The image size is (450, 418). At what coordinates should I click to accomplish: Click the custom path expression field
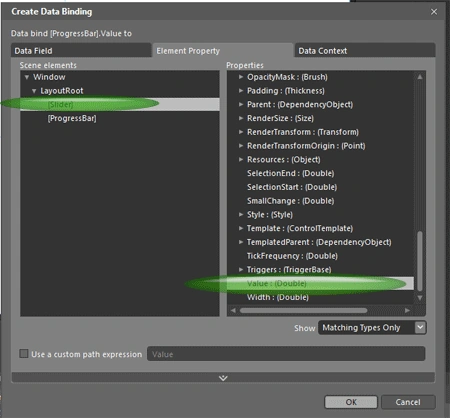(286, 354)
